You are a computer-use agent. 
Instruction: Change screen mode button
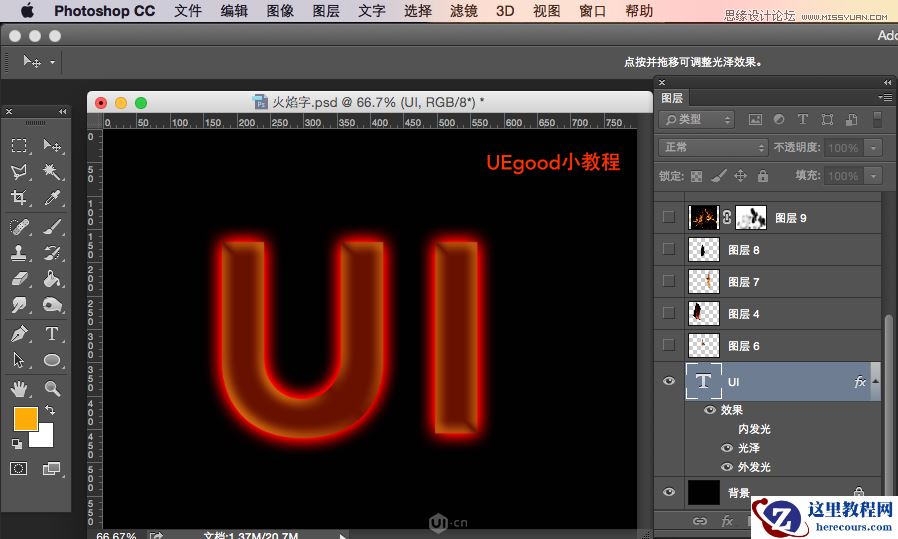point(52,469)
